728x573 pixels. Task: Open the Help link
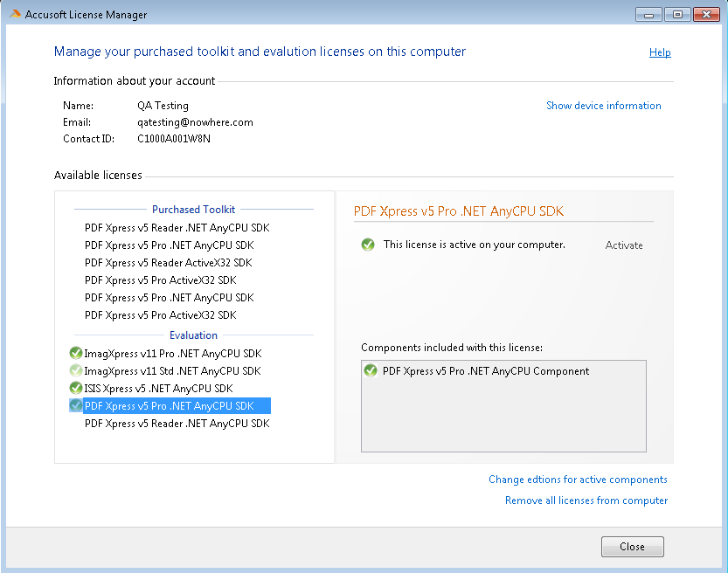point(660,52)
